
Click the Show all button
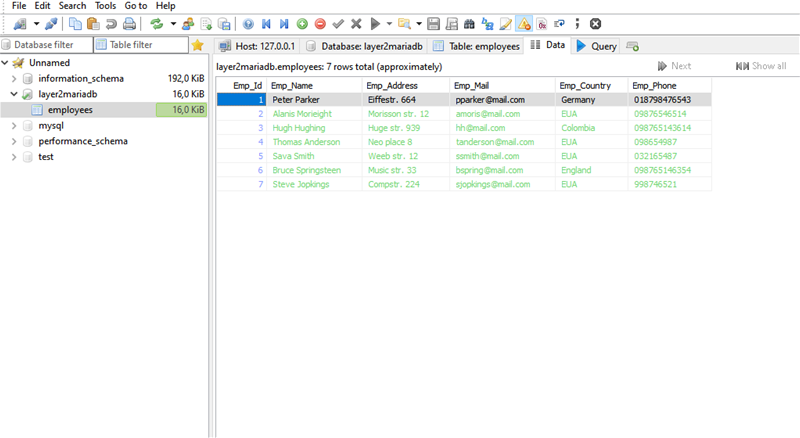point(761,66)
